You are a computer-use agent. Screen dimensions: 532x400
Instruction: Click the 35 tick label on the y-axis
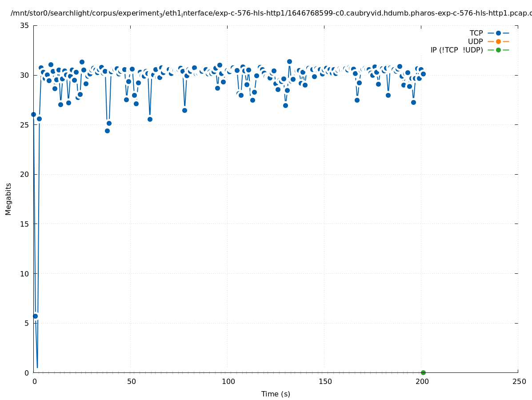click(25, 26)
